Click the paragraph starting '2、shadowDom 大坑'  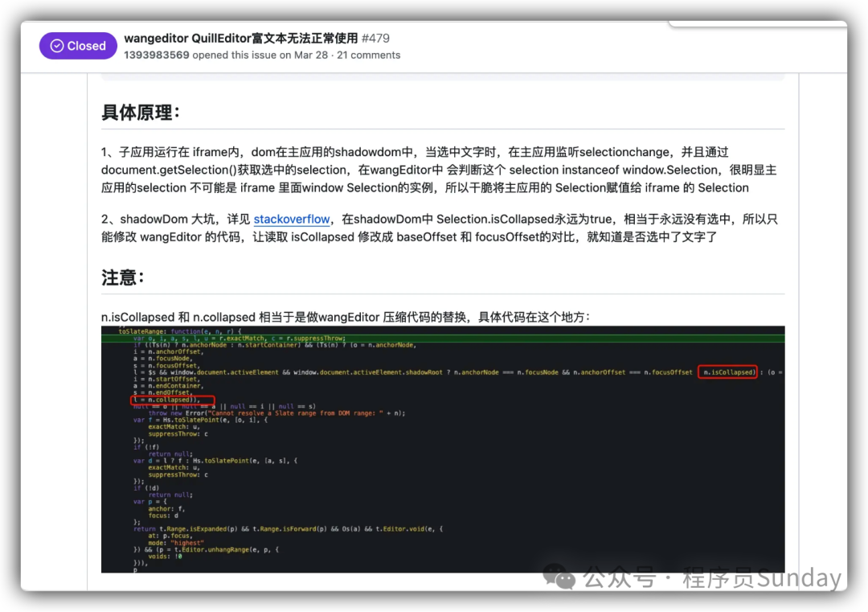(x=440, y=228)
